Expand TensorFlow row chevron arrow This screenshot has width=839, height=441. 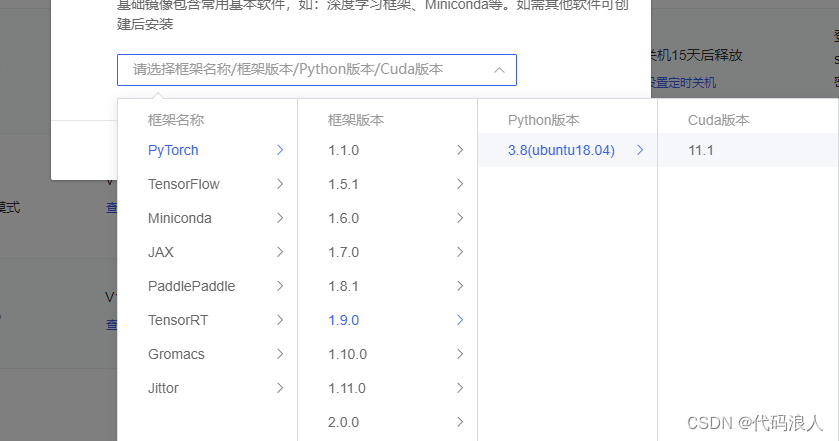tap(280, 184)
